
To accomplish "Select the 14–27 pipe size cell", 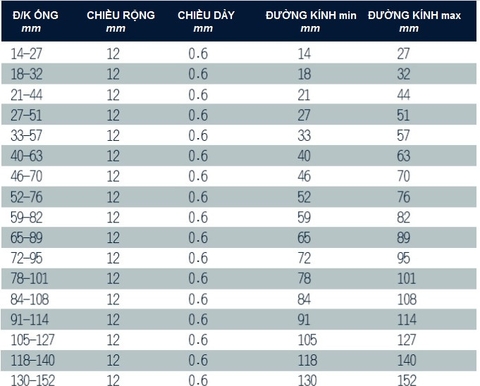I will click(26, 54).
